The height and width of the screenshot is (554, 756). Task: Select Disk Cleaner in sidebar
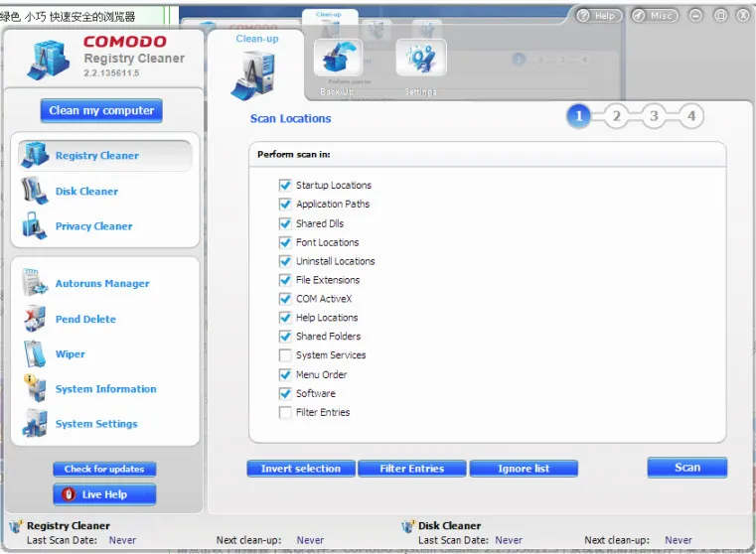(x=86, y=192)
